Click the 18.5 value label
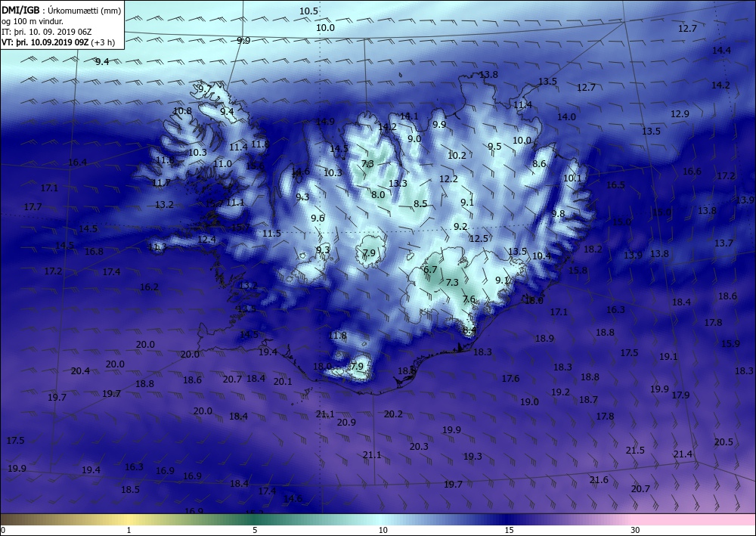 tap(130, 489)
